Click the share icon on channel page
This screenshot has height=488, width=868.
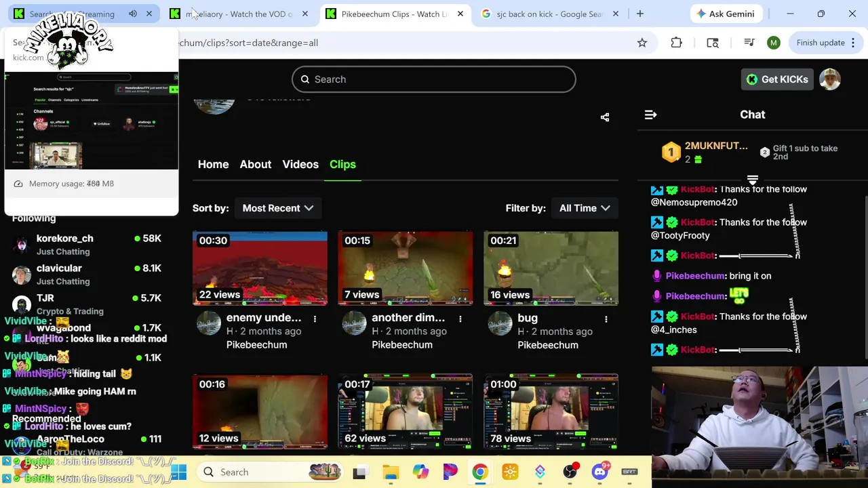[605, 117]
